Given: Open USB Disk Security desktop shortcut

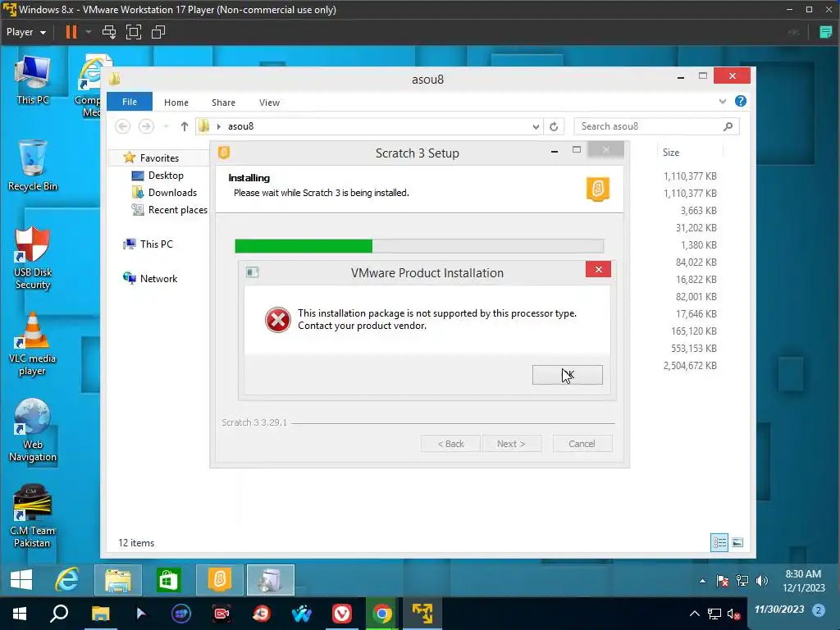Looking at the screenshot, I should (33, 258).
